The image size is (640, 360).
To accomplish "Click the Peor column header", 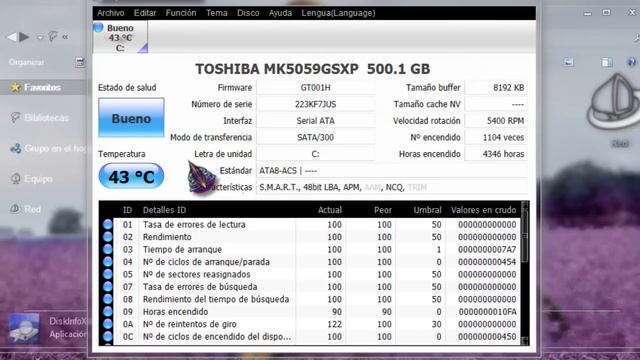I will click(383, 210).
